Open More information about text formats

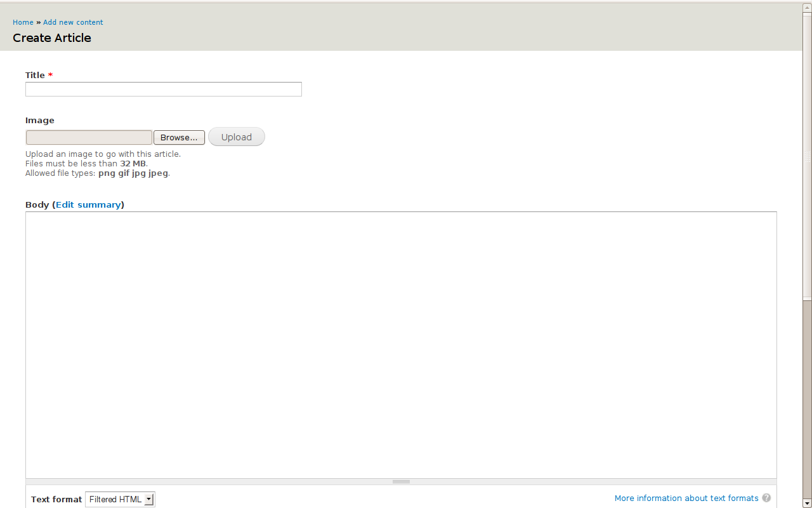pos(686,498)
